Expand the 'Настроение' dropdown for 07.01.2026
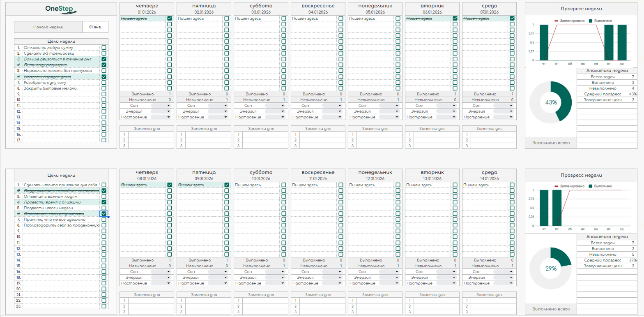This screenshot has height=317, width=644. [x=511, y=117]
